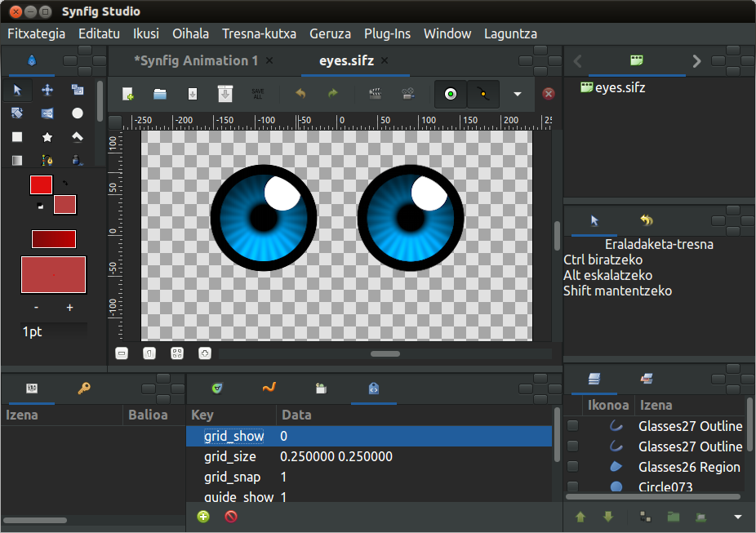Open the Tresna-kutxa menu
The width and height of the screenshot is (756, 533).
coord(259,33)
